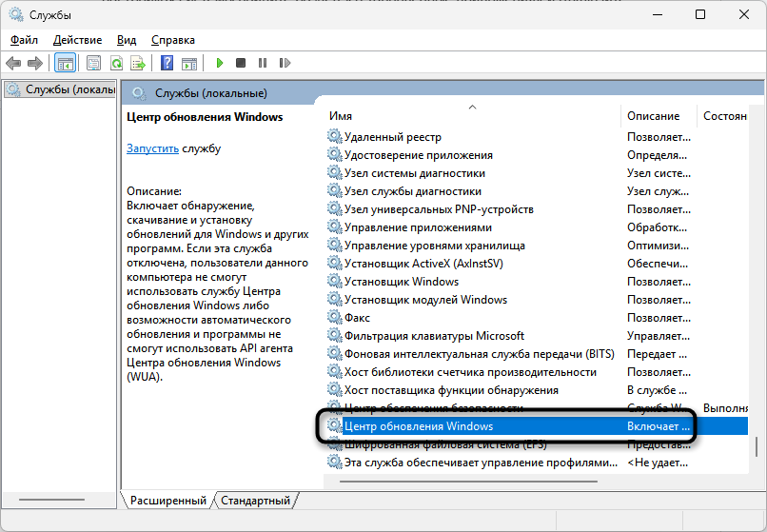
Task: Click the horizontal scrollbar under services list
Action: coord(468,482)
